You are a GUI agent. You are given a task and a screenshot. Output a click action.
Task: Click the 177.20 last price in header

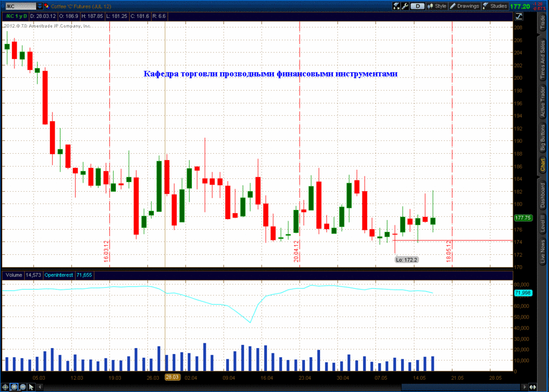pyautogui.click(x=520, y=6)
